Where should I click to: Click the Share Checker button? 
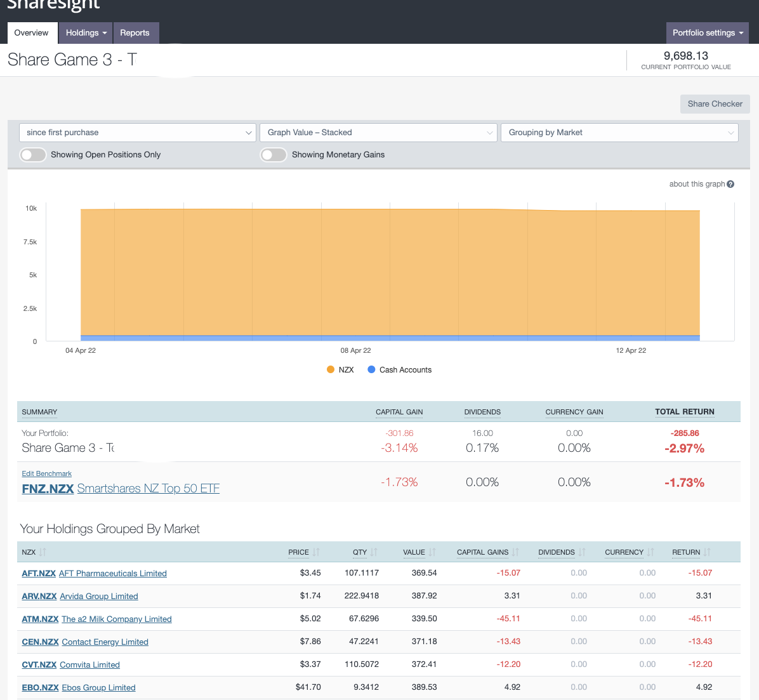pyautogui.click(x=715, y=104)
